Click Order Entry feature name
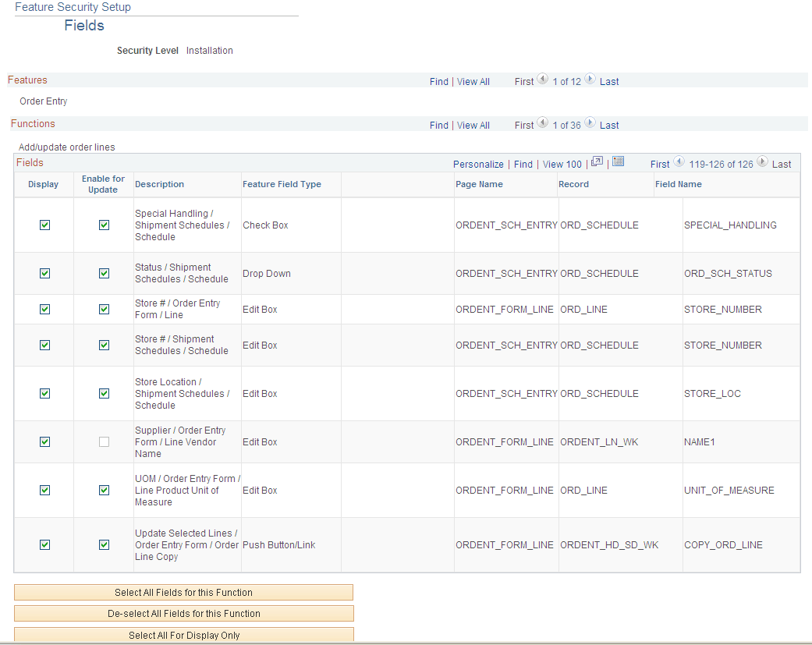This screenshot has height=645, width=812. click(44, 101)
